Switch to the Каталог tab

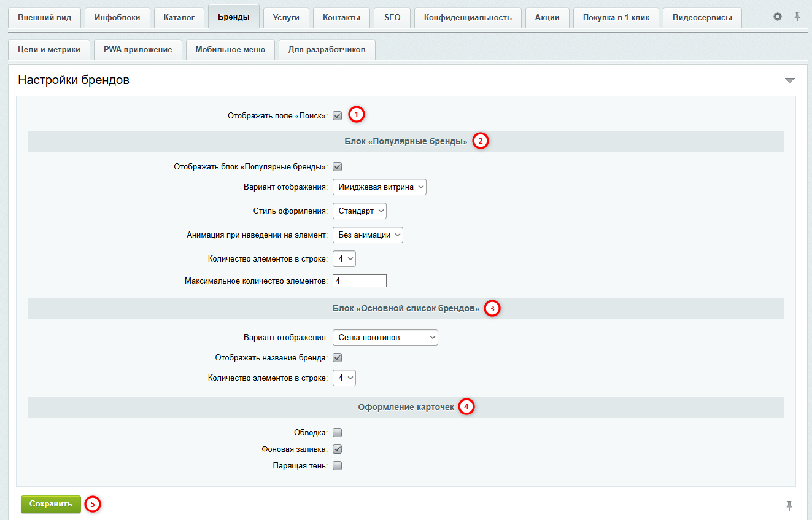[179, 17]
